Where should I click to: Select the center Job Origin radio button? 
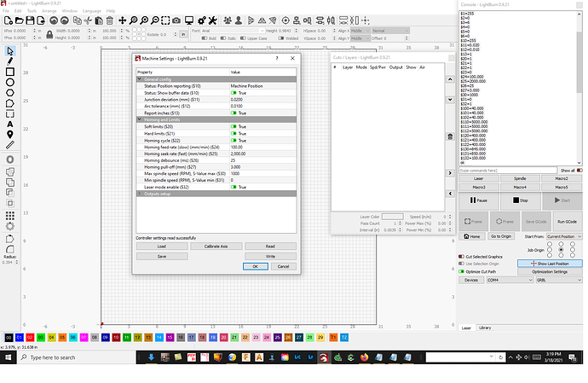coord(561,250)
